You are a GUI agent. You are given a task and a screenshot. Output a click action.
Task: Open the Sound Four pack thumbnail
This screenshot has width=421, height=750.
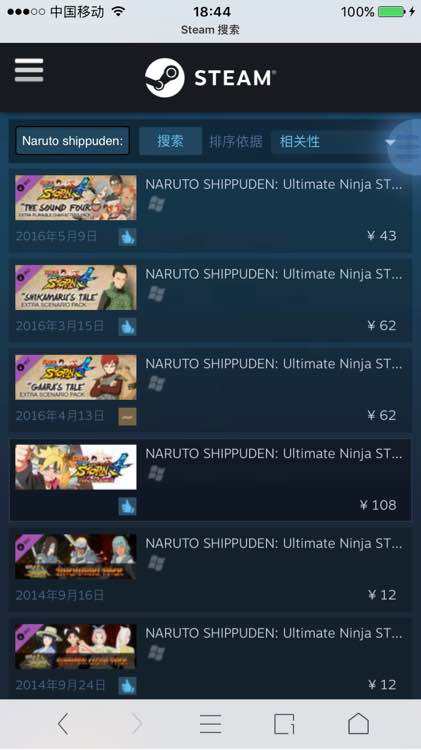(x=76, y=198)
